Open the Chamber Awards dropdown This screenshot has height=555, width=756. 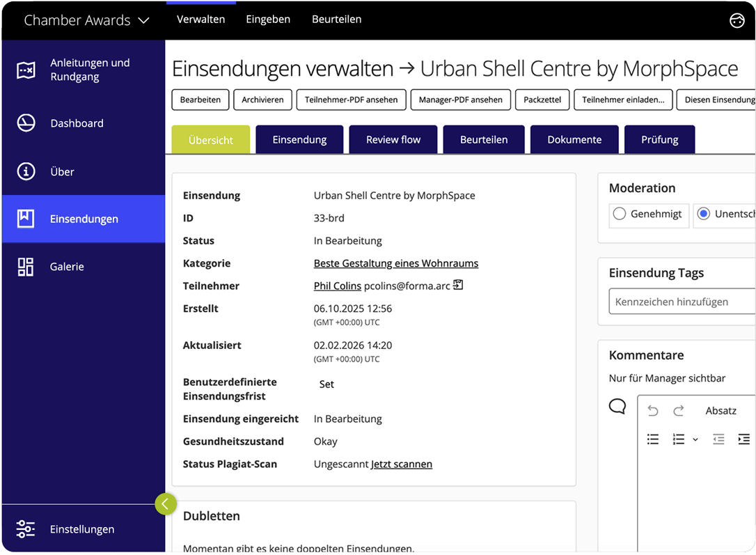pos(144,20)
